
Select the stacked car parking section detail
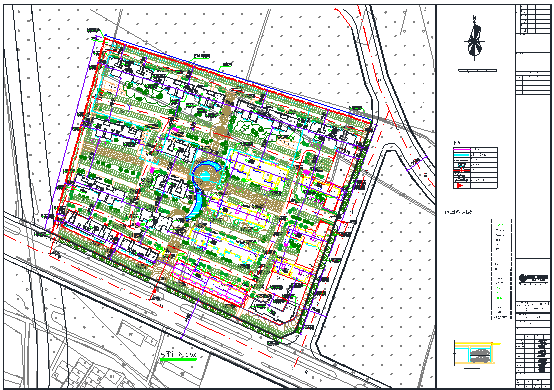tap(477, 353)
